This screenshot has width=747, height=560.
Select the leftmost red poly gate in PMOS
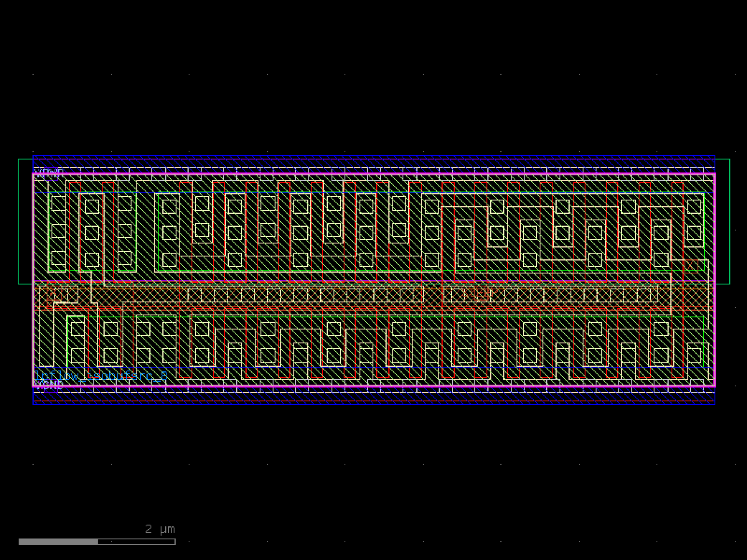[x=75, y=231]
